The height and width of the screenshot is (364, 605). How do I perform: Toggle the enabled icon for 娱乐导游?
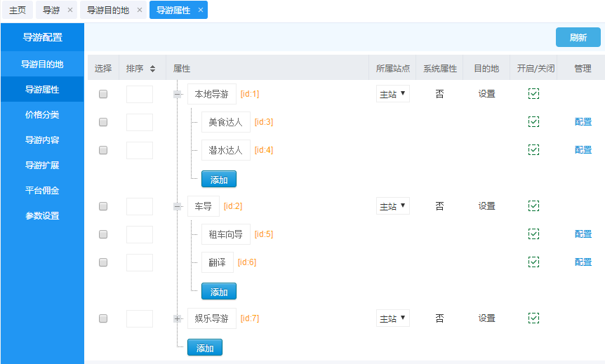pos(533,318)
